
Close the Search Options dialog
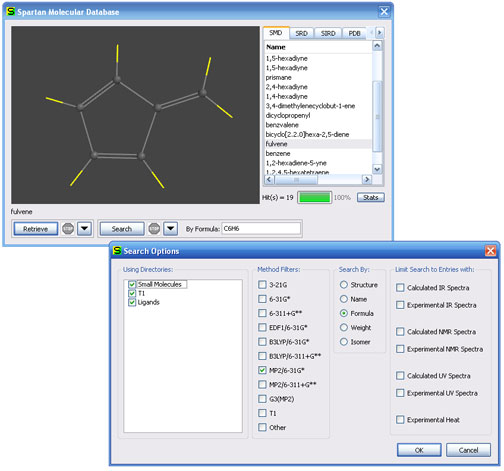[x=490, y=251]
